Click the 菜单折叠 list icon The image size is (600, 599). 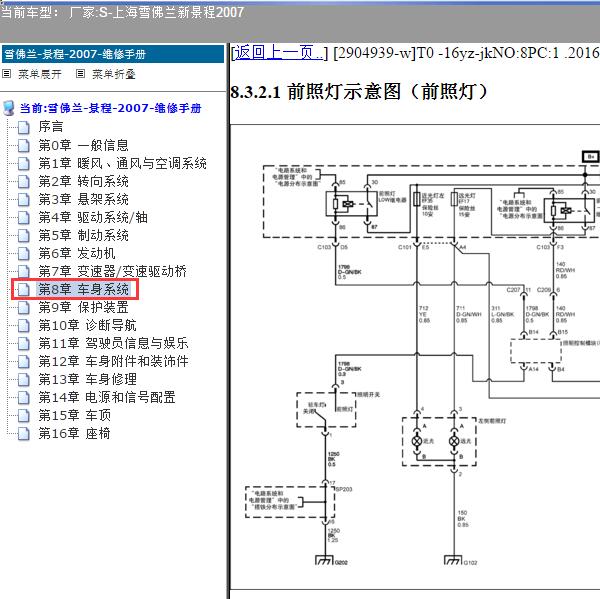(x=80, y=73)
